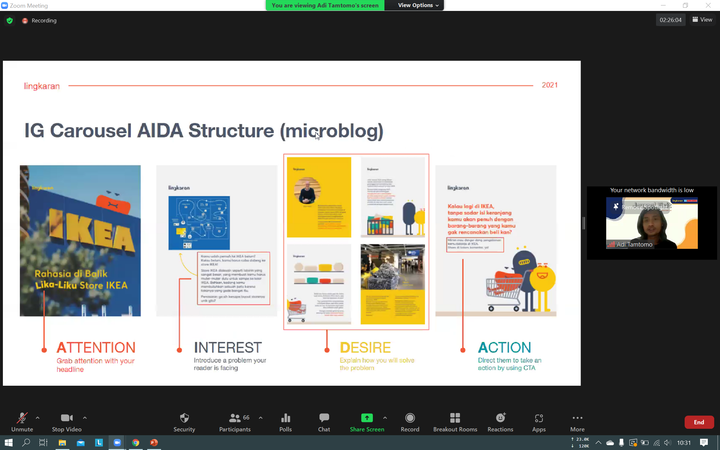Open File Explorer from taskbar

pyautogui.click(x=62, y=443)
